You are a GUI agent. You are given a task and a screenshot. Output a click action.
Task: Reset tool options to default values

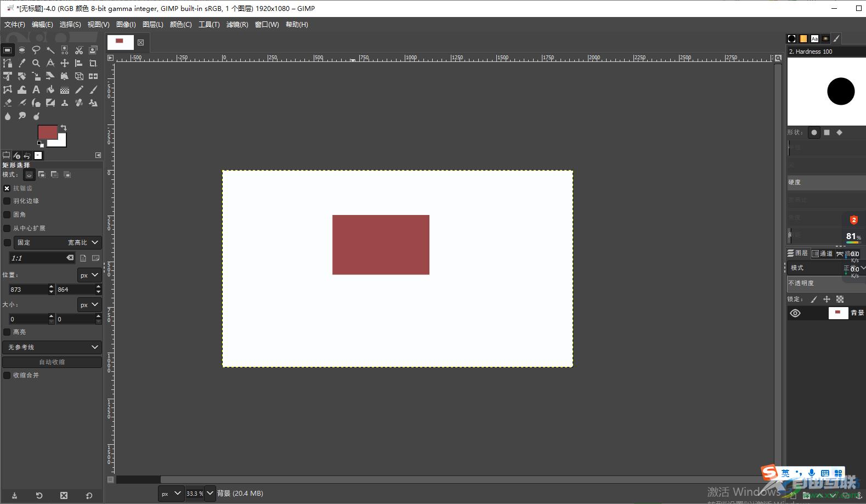(89, 496)
